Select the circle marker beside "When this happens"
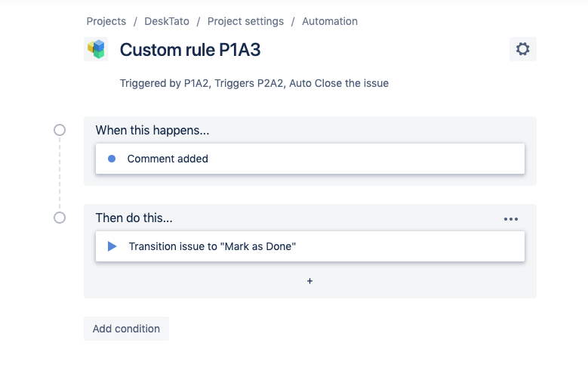This screenshot has width=588, height=374. pyautogui.click(x=60, y=130)
